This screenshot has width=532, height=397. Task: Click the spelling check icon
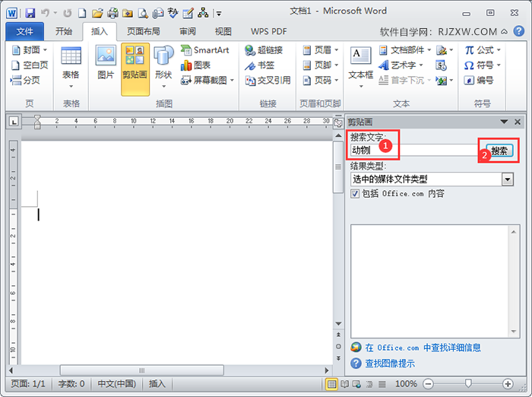point(173,13)
